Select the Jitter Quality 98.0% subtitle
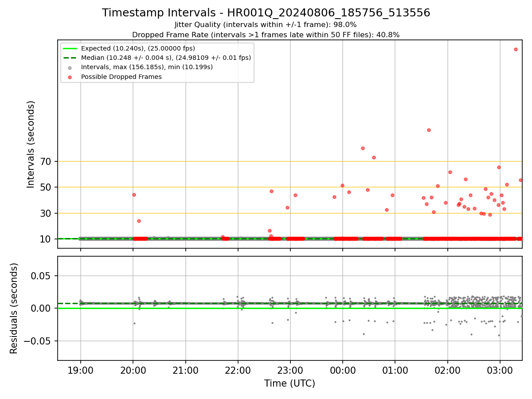 tap(266, 25)
